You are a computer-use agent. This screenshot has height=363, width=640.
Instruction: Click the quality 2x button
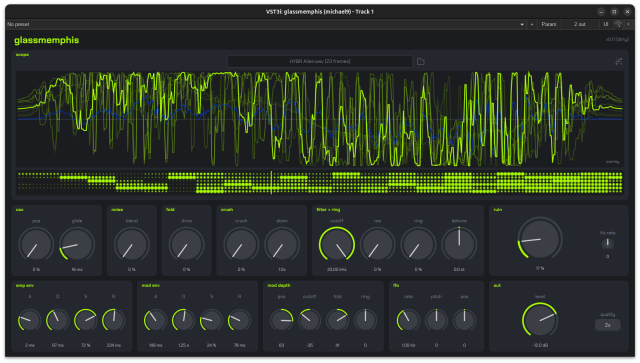[607, 325]
